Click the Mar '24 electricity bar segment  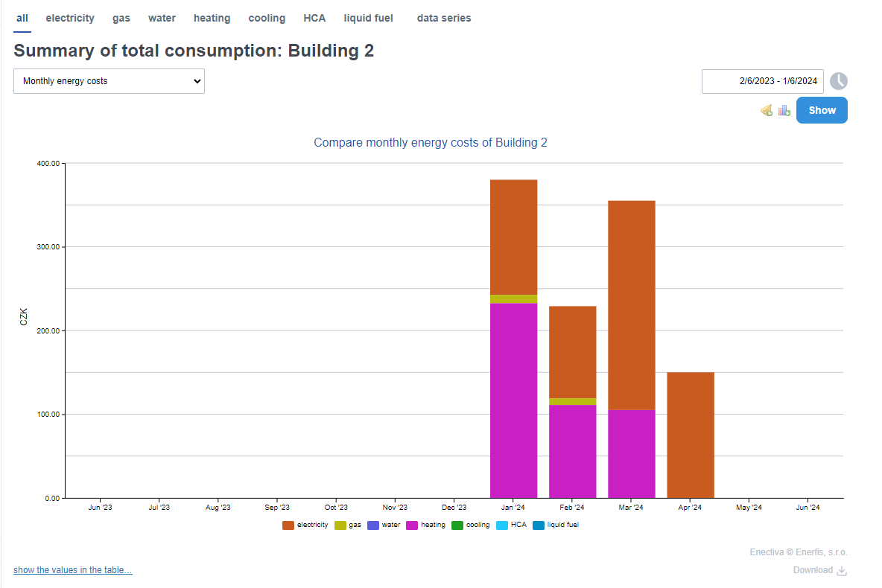click(631, 305)
